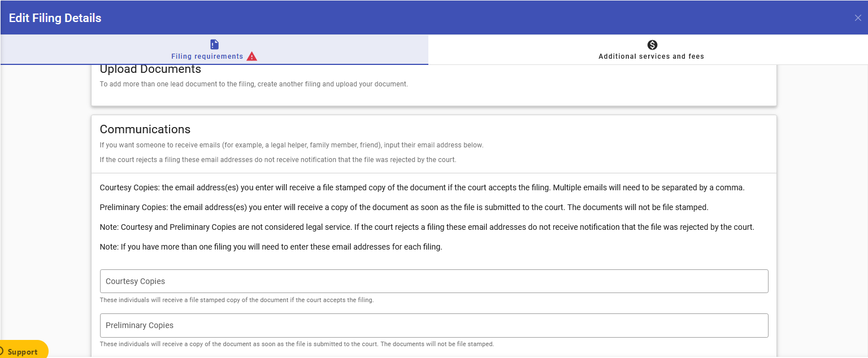Click inside the field for unstamped copy recipients
Viewport: 868px width, 358px height.
(434, 325)
